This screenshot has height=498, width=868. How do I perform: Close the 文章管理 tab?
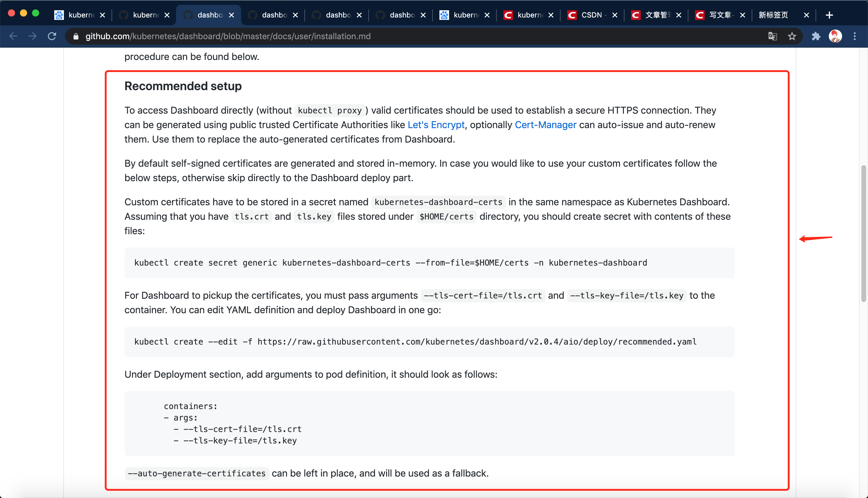point(679,15)
